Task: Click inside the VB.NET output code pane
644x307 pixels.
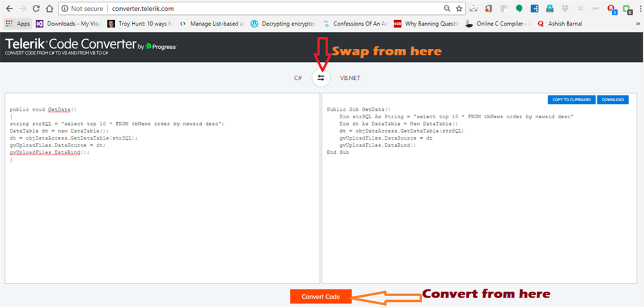Action: click(479, 188)
